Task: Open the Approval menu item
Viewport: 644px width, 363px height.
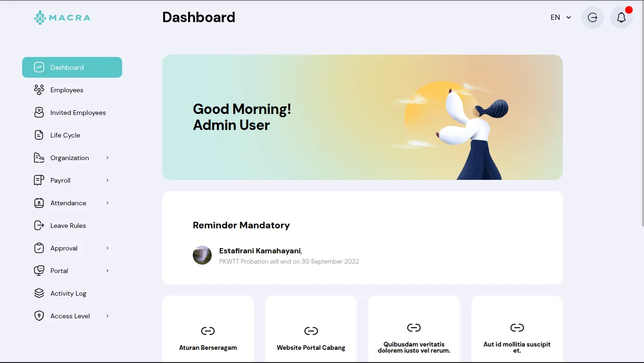Action: tap(64, 248)
